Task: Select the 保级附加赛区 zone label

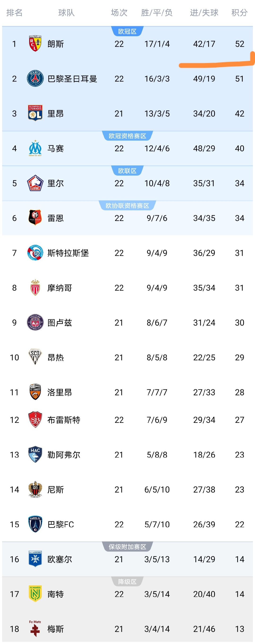Action: pos(127,547)
